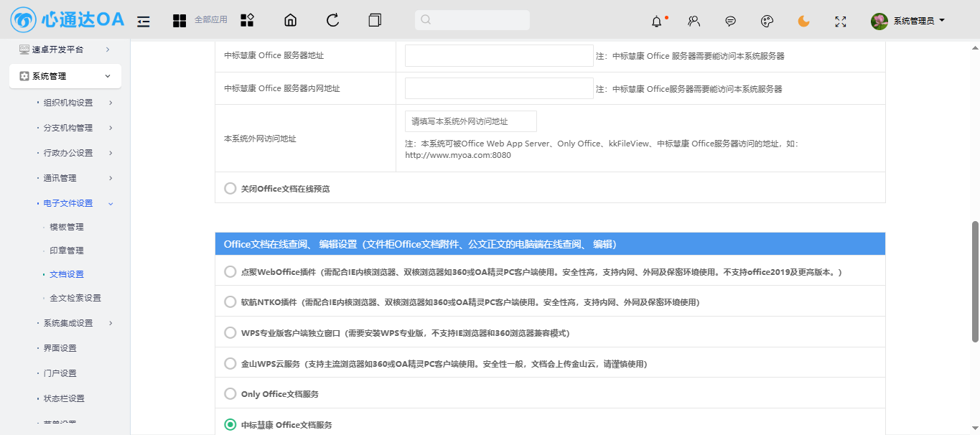Open 印章管理 in sidebar
This screenshot has width=980, height=435.
point(67,251)
